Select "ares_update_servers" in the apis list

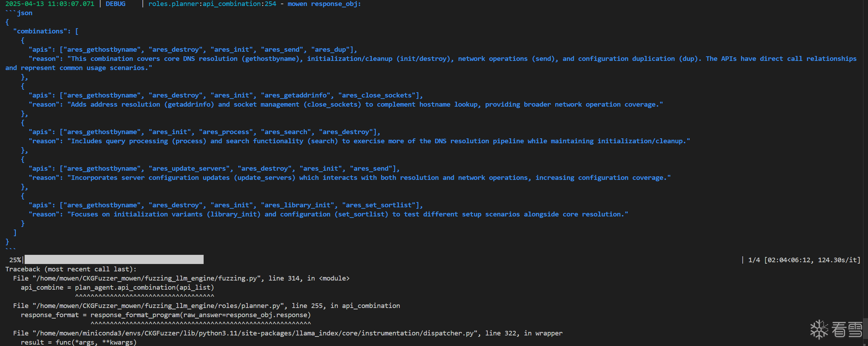pyautogui.click(x=189, y=169)
